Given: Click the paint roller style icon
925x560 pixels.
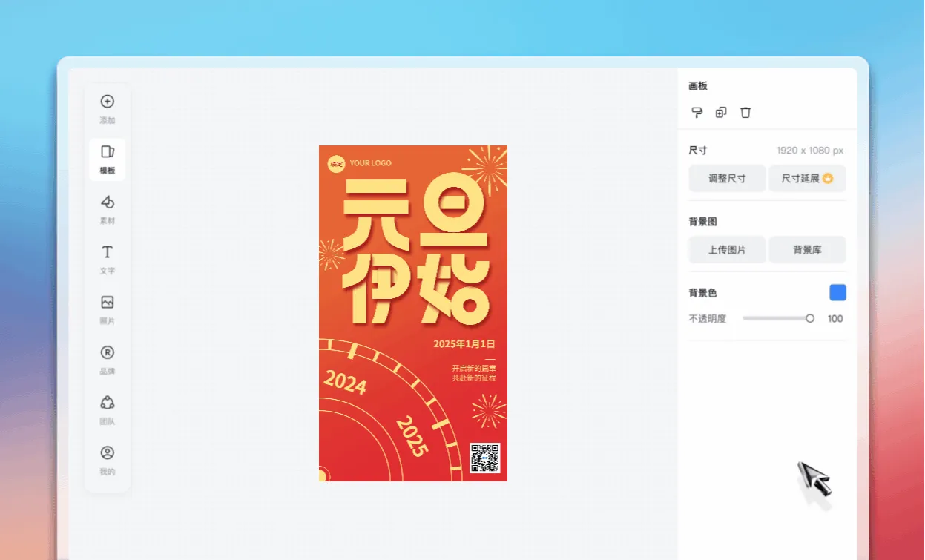Looking at the screenshot, I should pos(697,113).
